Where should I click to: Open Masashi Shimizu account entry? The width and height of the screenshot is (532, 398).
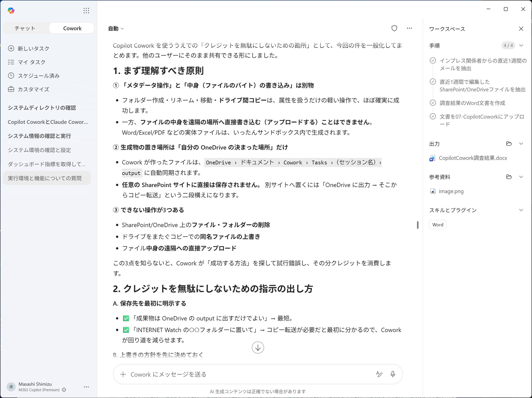click(x=35, y=384)
